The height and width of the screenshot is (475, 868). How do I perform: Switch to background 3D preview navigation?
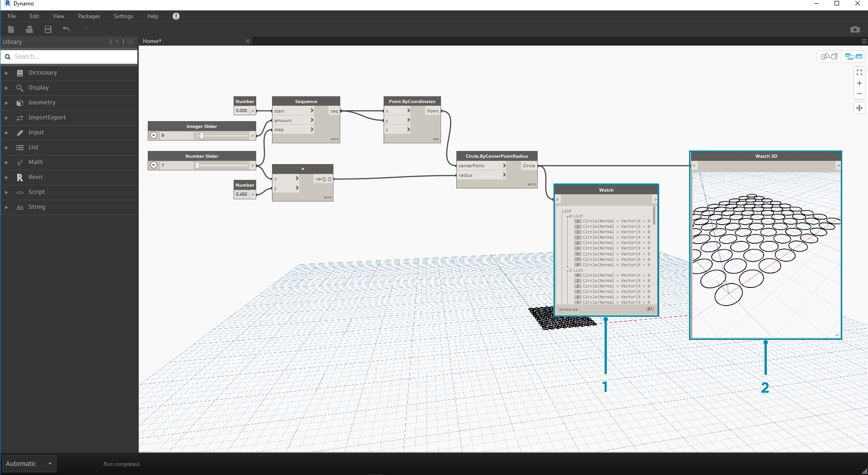point(829,56)
